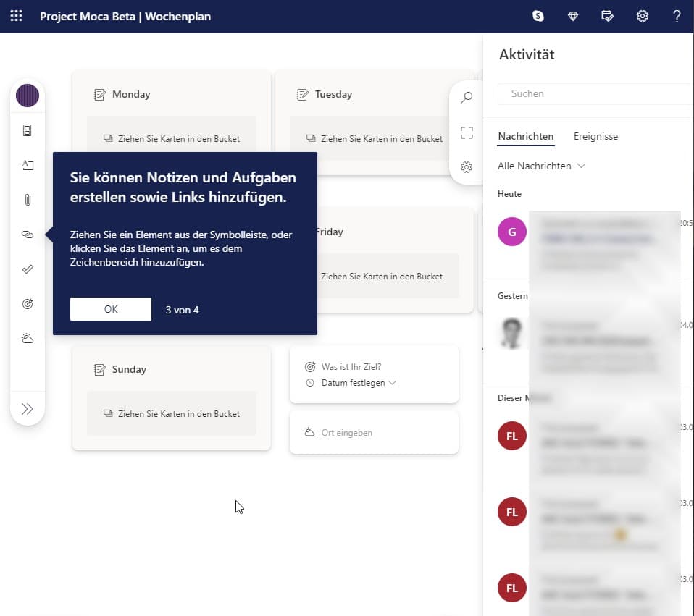
Task: Click the fit-to-screen icon on the canvas
Action: [x=466, y=133]
